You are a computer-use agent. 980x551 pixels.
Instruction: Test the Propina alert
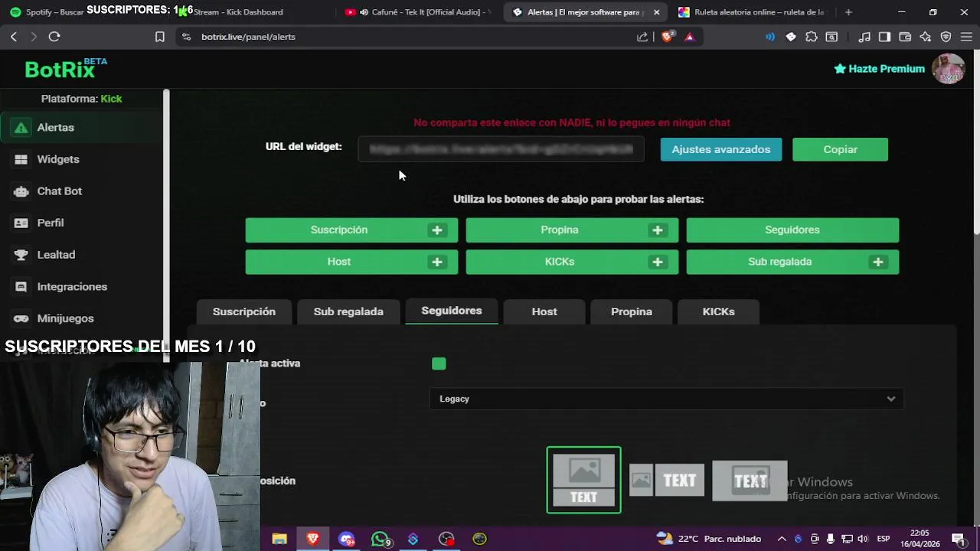[560, 230]
